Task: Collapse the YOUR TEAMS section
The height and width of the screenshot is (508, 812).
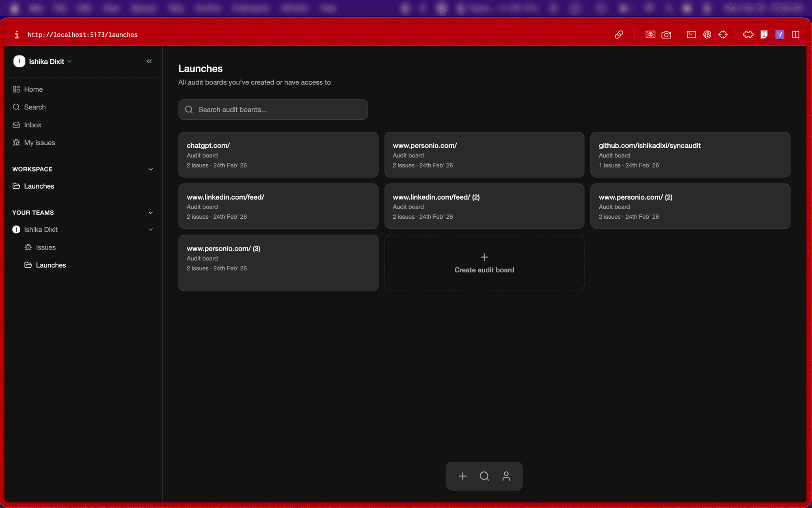Action: pyautogui.click(x=151, y=213)
